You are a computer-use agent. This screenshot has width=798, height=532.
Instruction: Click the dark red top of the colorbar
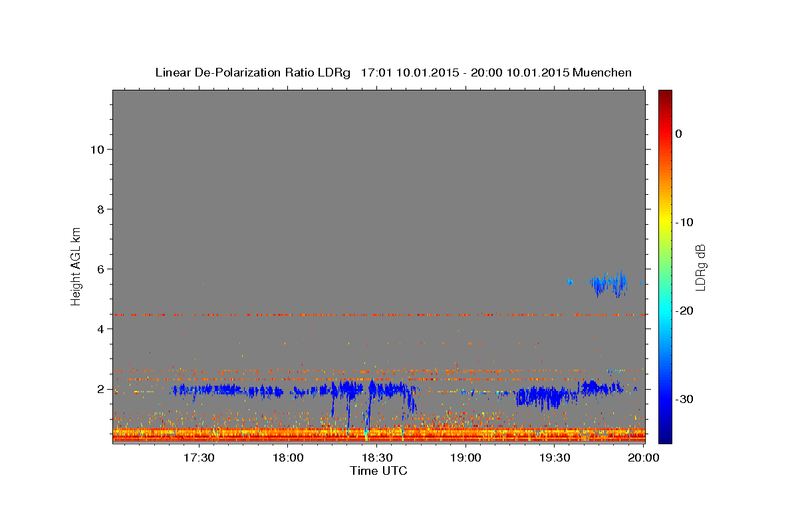665,96
